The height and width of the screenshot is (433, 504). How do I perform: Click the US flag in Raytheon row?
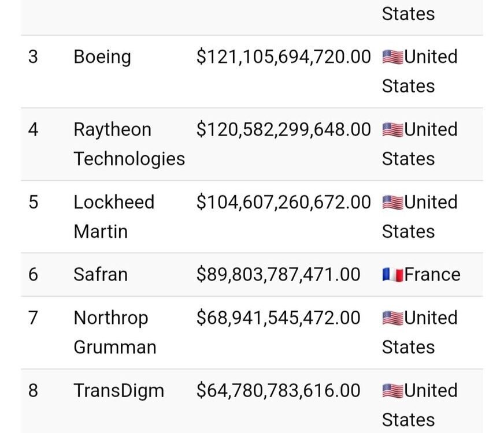392,130
